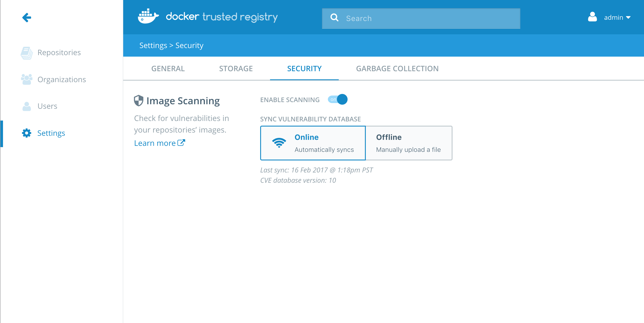Image resolution: width=644 pixels, height=323 pixels.
Task: Click the back arrow icon
Action: pos(26,18)
